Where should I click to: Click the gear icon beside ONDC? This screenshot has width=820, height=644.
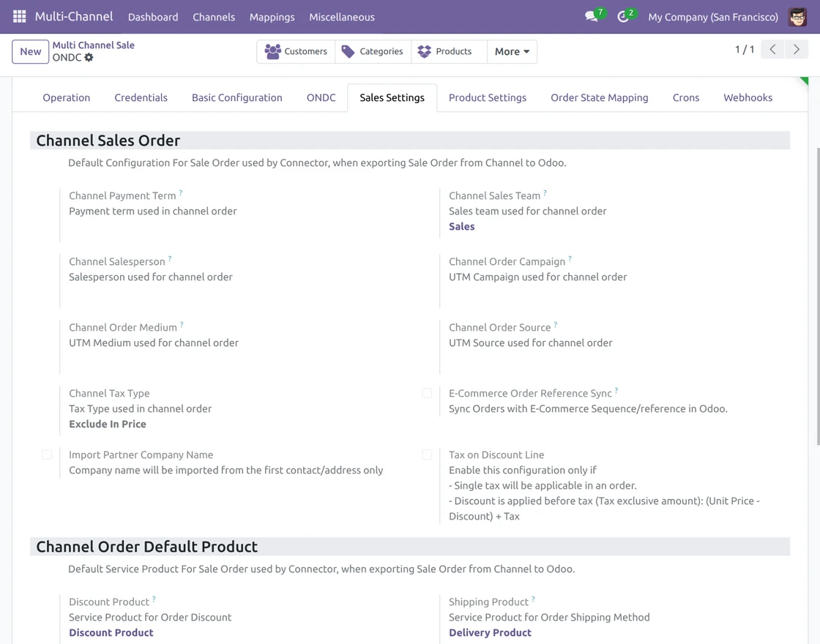tap(89, 58)
